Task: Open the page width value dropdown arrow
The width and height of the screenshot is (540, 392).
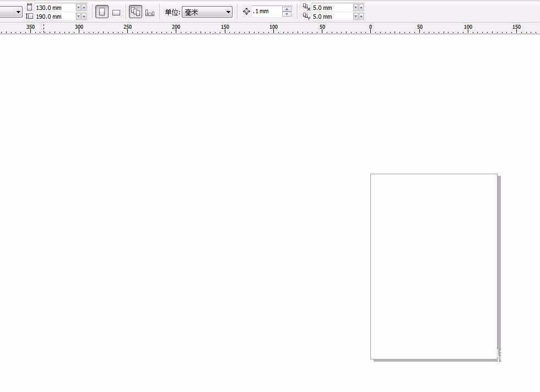Action: tap(78, 7)
